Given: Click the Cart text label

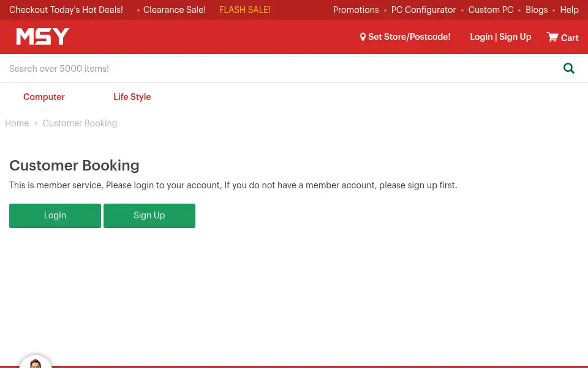Looking at the screenshot, I should point(570,38).
